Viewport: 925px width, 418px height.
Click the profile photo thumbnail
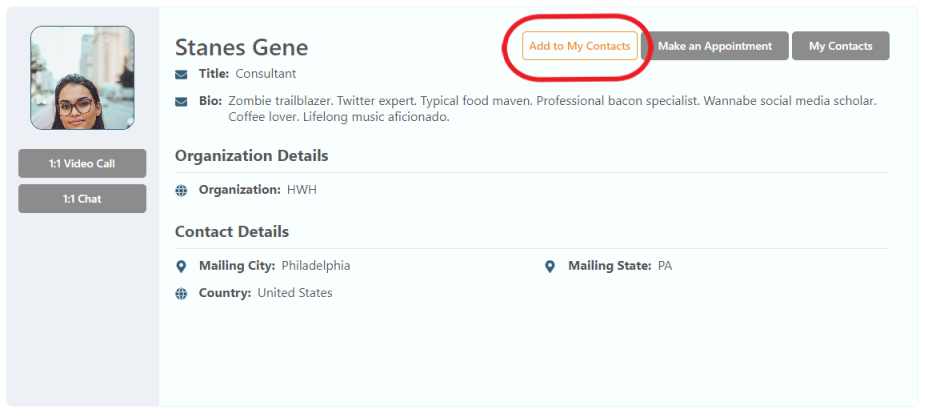coord(82,78)
